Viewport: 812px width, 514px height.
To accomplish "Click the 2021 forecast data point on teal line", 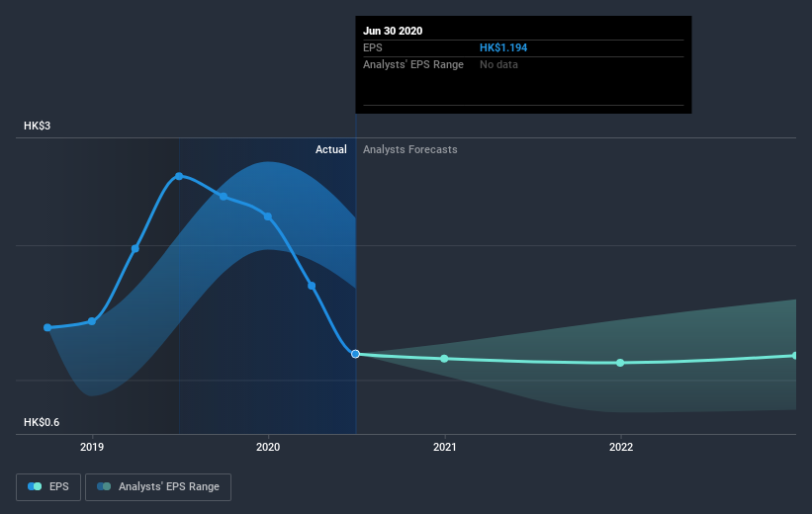I will 444,359.
